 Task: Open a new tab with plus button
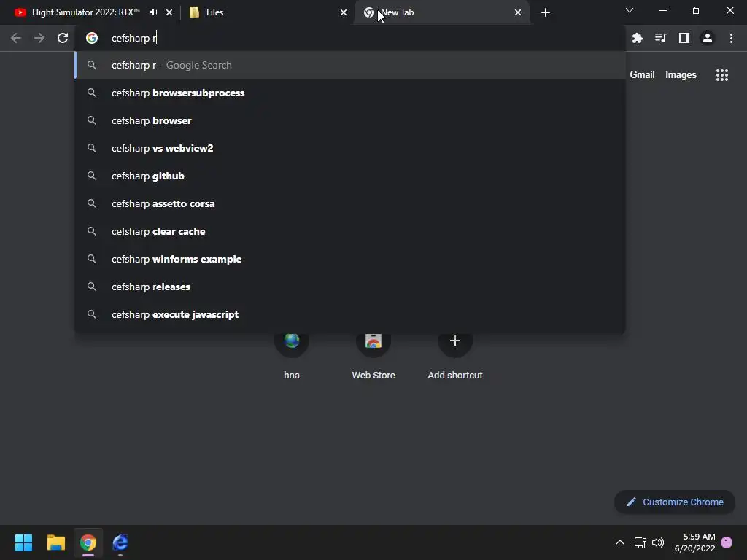click(546, 12)
